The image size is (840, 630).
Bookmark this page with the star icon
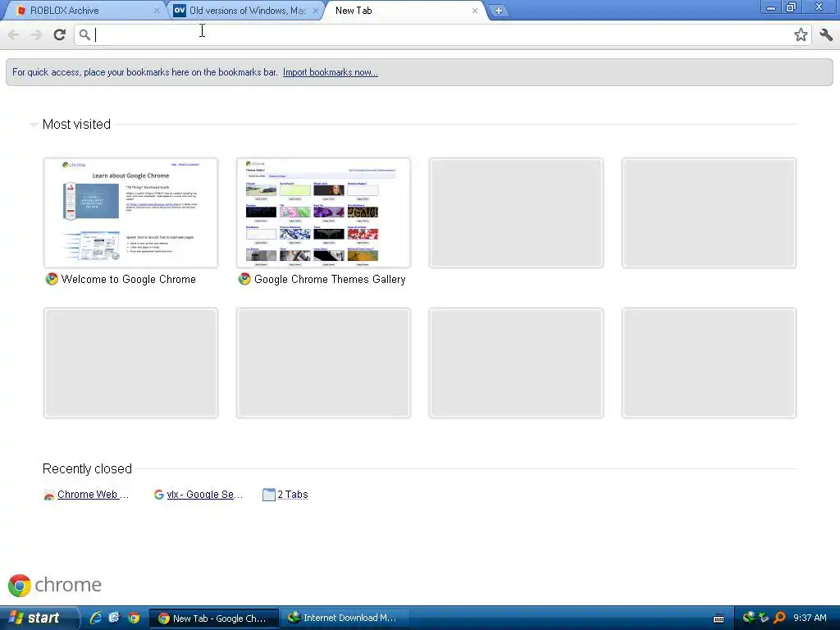click(801, 34)
